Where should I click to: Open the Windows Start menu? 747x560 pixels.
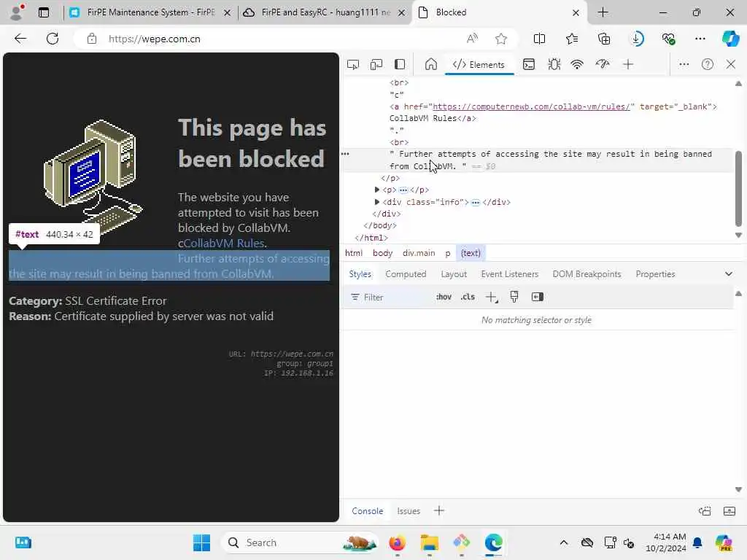[x=201, y=542]
